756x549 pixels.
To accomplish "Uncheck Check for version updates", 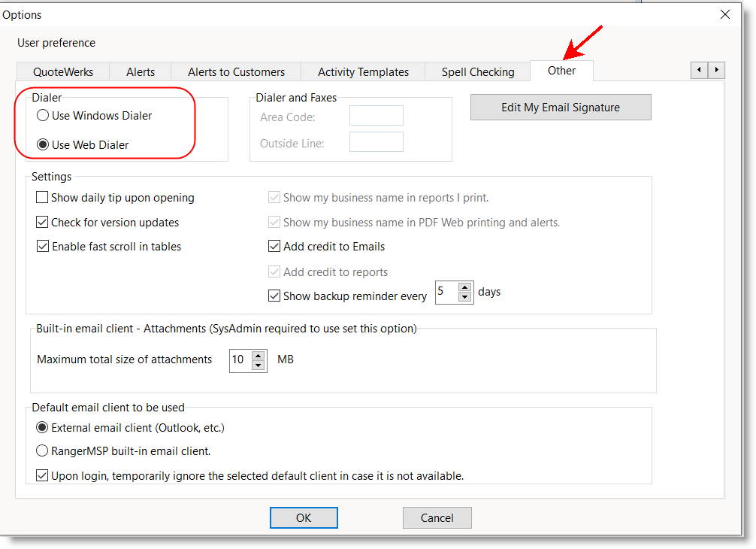I will (x=42, y=223).
